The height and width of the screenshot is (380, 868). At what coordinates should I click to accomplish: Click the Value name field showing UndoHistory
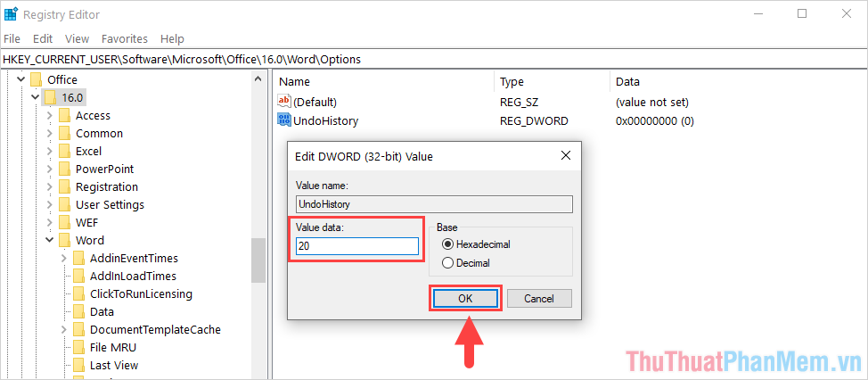[x=434, y=204]
